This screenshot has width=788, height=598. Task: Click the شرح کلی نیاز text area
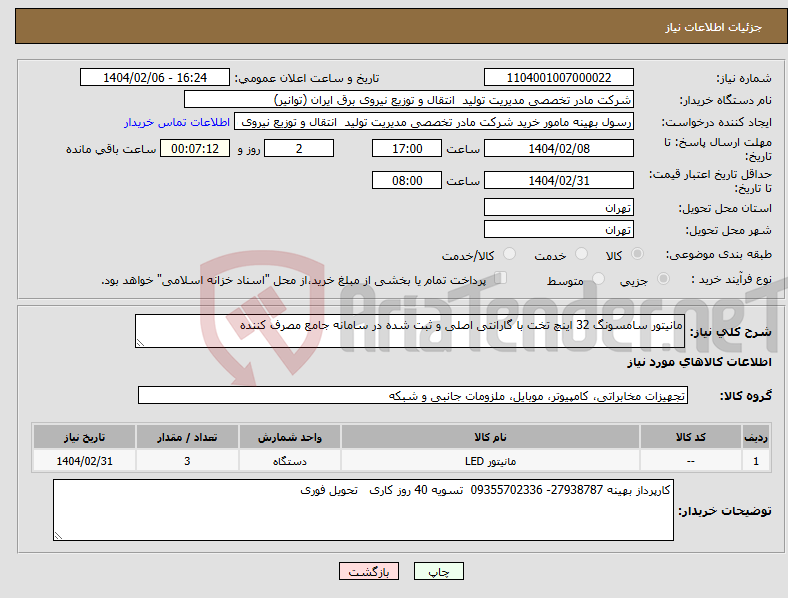click(410, 331)
